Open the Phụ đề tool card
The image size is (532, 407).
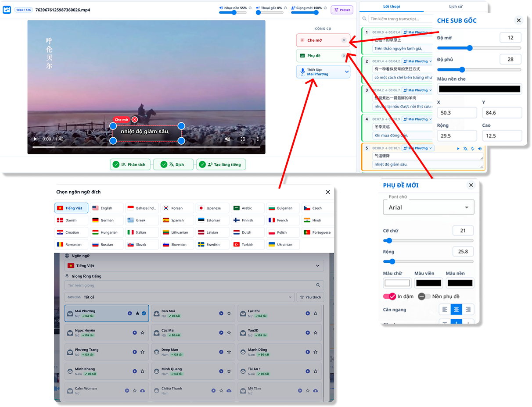pyautogui.click(x=323, y=56)
